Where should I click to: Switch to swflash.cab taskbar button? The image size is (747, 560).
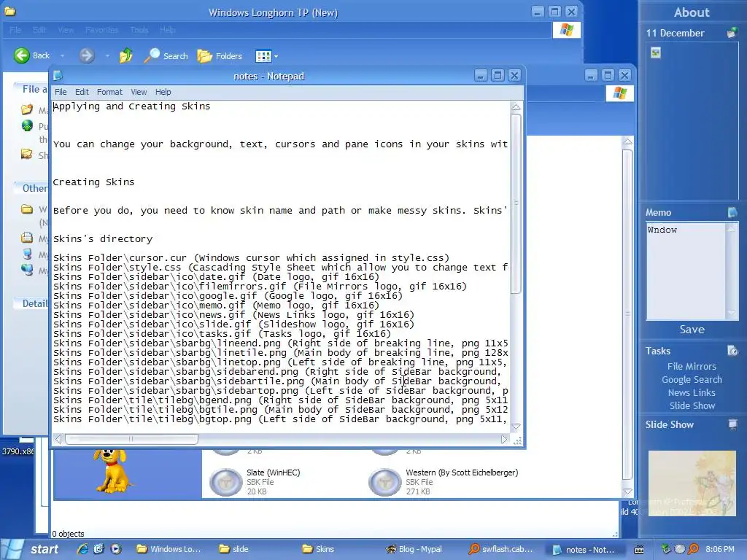point(500,549)
